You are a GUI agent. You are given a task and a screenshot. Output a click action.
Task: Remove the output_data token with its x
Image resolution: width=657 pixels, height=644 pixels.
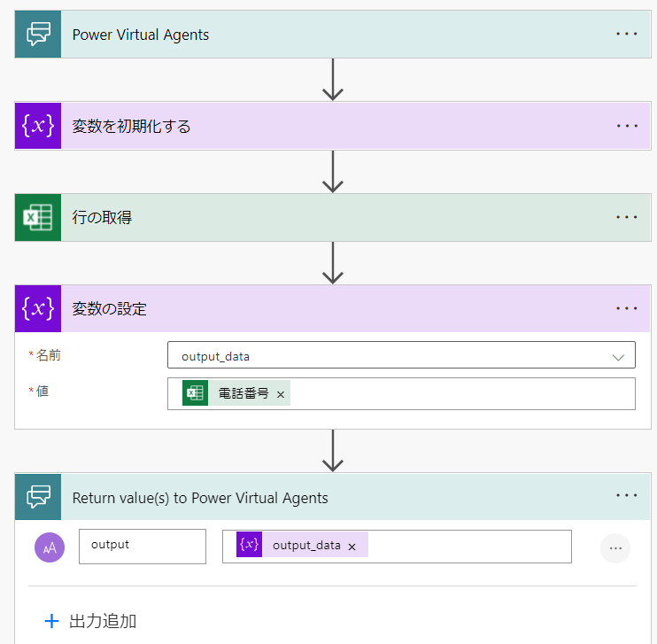click(352, 547)
